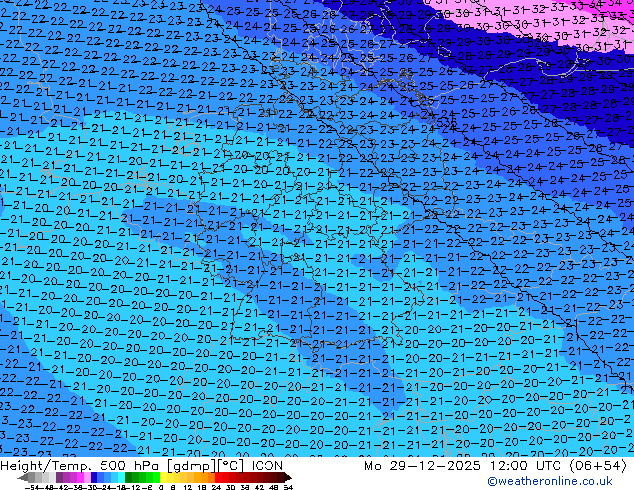
Task: Click the magenta segment of temperature scale
Action: [80, 477]
